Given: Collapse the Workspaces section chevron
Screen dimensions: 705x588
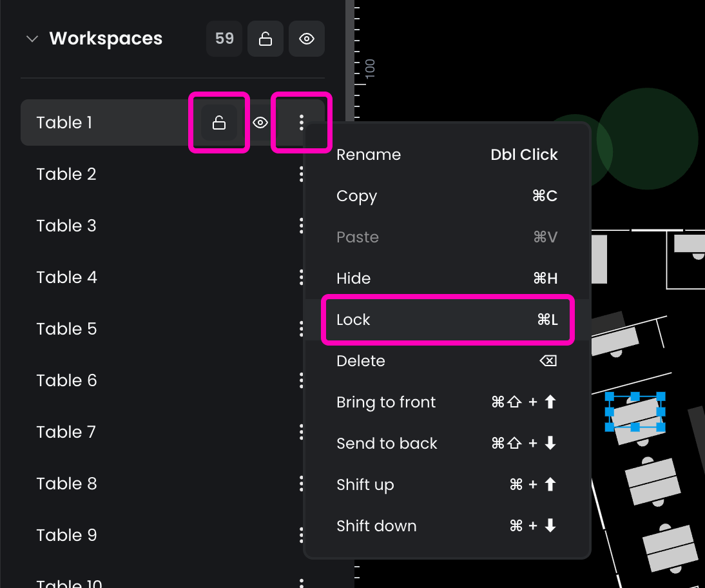Looking at the screenshot, I should 31,39.
